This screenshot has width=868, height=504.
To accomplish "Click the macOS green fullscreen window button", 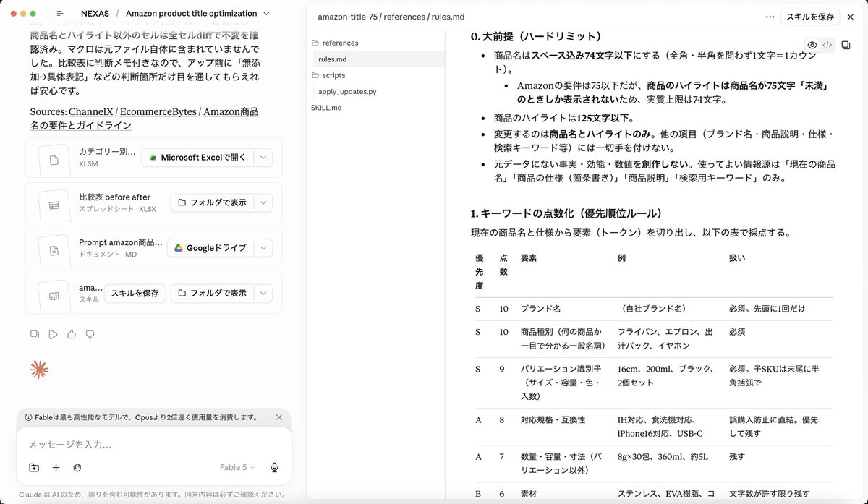I will (x=33, y=14).
